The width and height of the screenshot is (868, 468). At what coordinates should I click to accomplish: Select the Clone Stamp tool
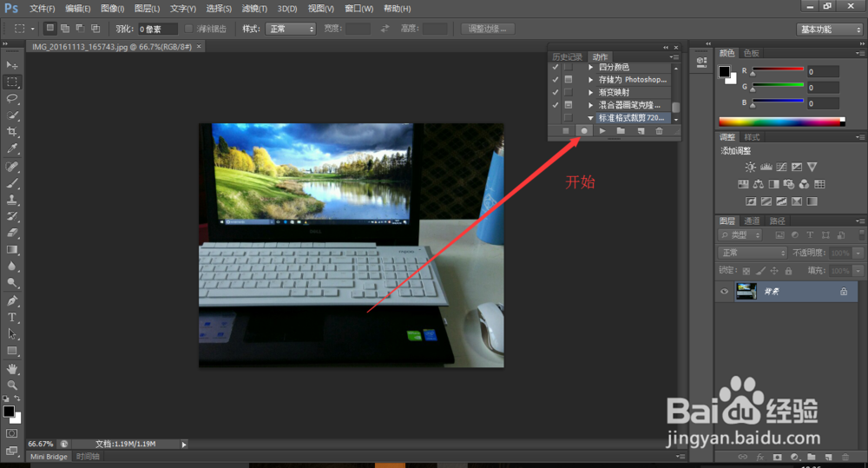point(11,200)
